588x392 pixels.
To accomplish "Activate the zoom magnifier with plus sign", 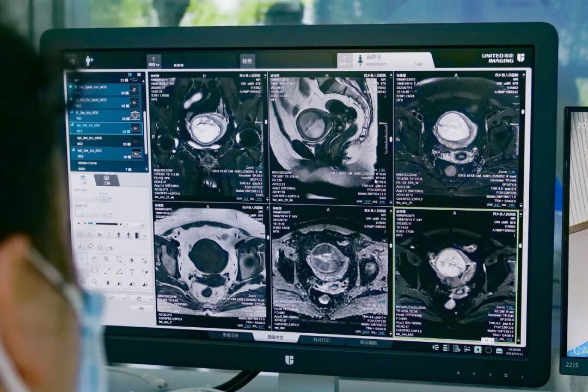I will (106, 259).
